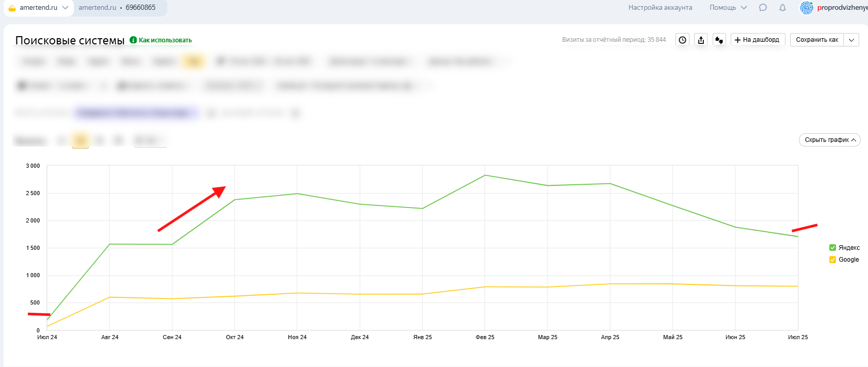Open the amertend.ru site selector dropdown
The image size is (868, 367).
(x=65, y=8)
